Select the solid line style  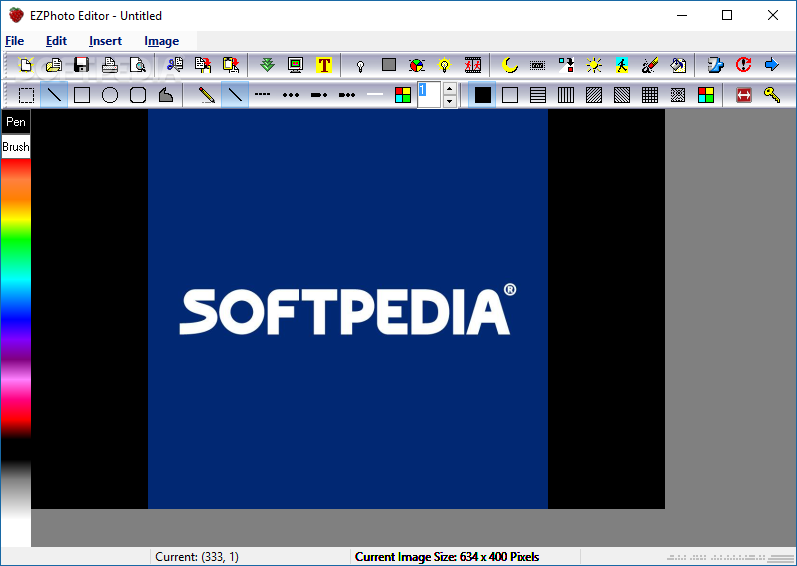pos(235,95)
